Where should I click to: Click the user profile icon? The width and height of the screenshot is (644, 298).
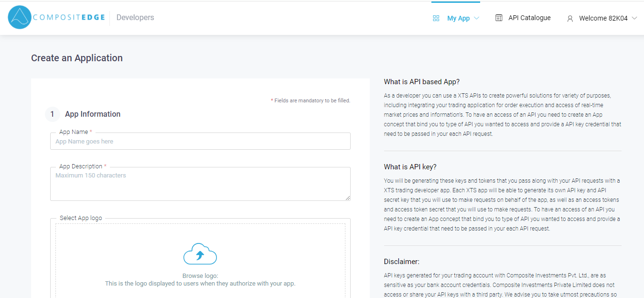[570, 19]
